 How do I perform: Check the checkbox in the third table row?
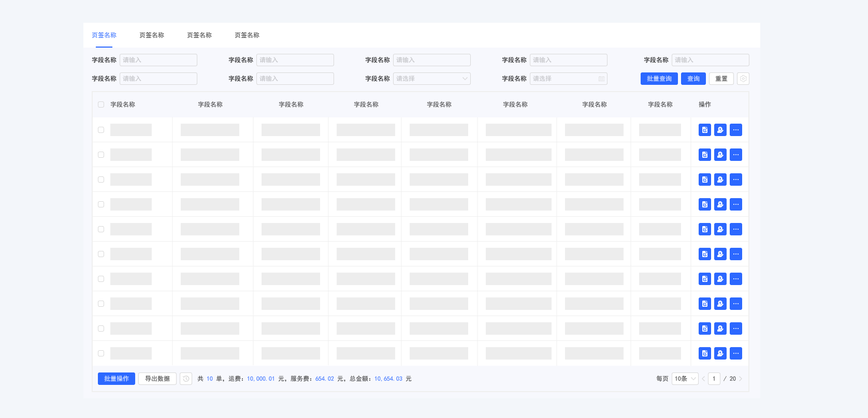[x=101, y=180]
